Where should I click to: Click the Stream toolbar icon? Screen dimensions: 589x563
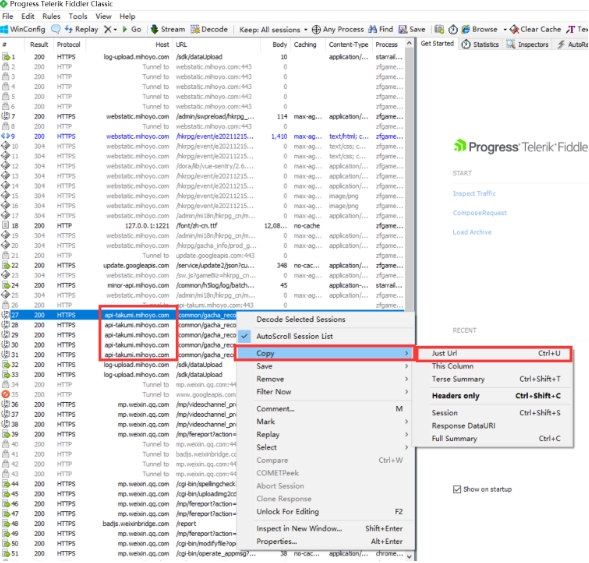pyautogui.click(x=154, y=29)
